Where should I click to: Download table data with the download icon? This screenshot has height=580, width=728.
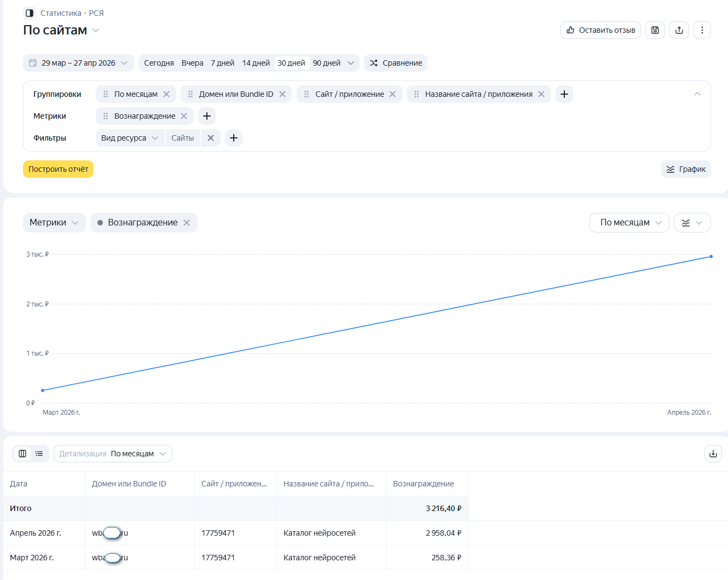713,454
